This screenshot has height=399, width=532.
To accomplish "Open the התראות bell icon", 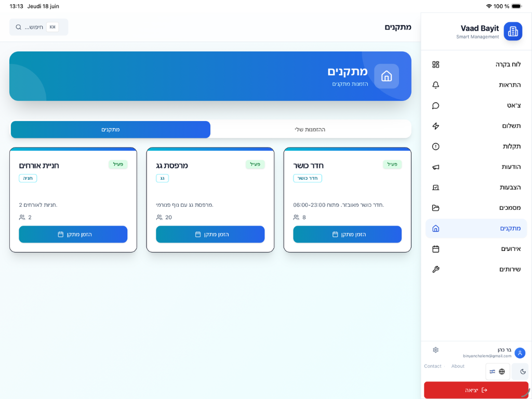I will pyautogui.click(x=436, y=85).
